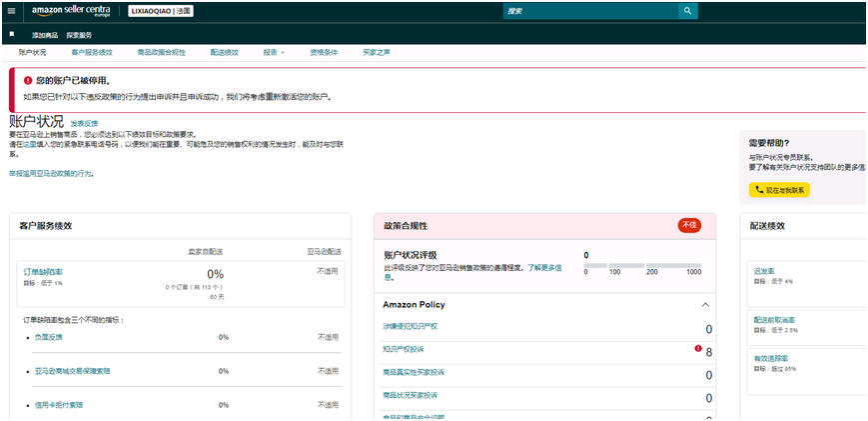Open the 迟发率 metric link
Viewport: 868px width, 421px height.
tap(764, 271)
